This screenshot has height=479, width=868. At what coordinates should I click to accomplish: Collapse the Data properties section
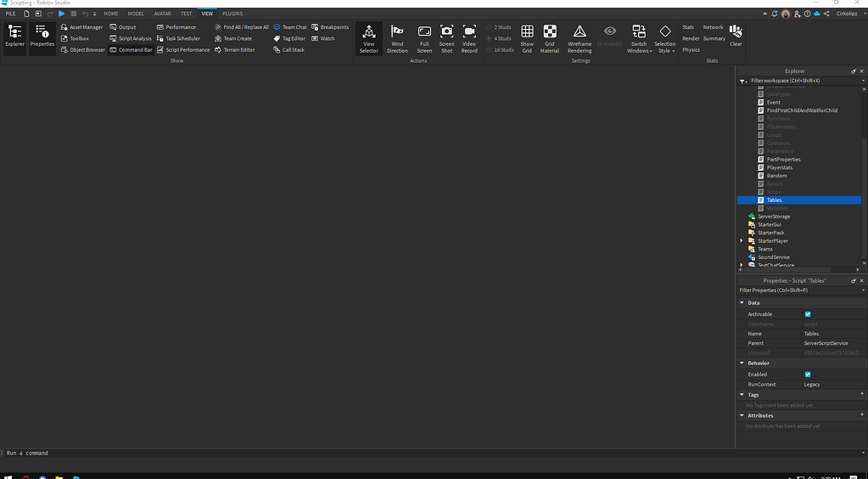click(x=742, y=303)
